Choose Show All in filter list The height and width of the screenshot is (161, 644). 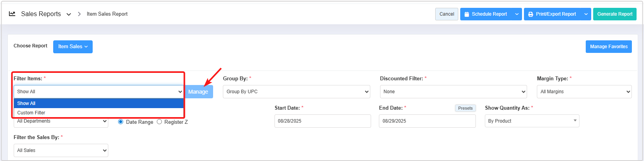pyautogui.click(x=27, y=103)
